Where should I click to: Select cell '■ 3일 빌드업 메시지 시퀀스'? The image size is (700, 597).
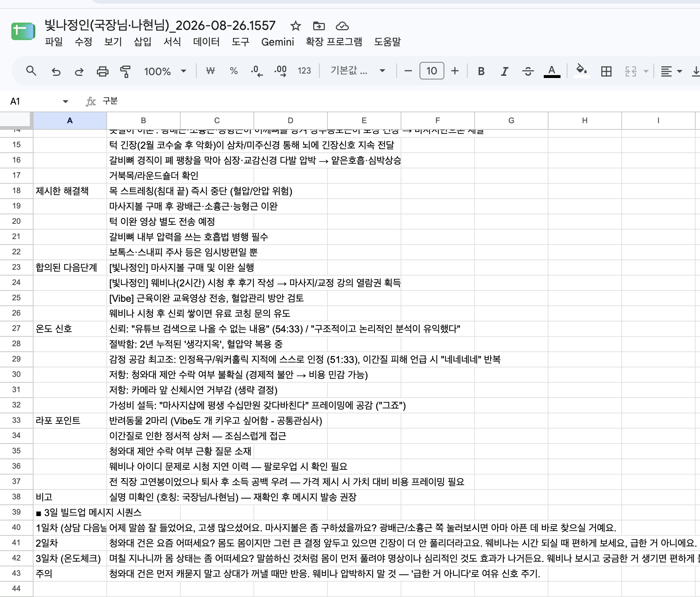point(70,512)
